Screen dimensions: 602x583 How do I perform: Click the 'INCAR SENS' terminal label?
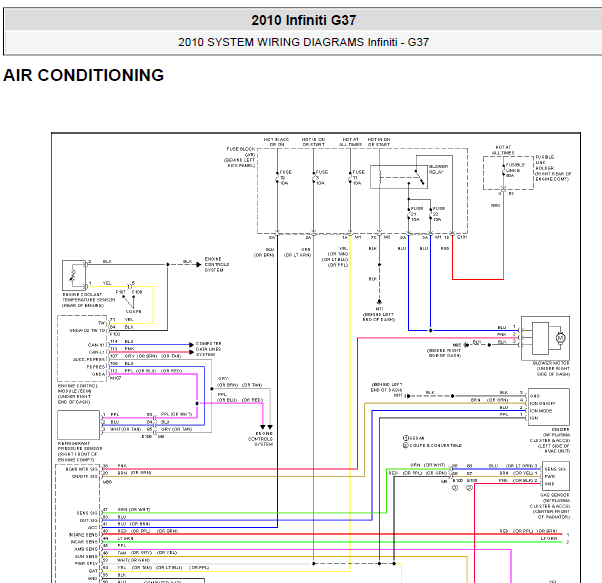click(84, 542)
